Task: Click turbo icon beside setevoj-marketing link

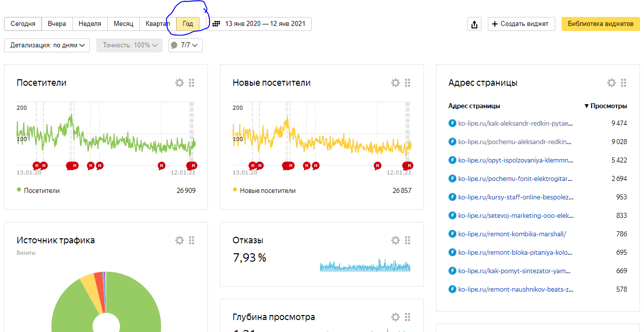Action: click(452, 215)
